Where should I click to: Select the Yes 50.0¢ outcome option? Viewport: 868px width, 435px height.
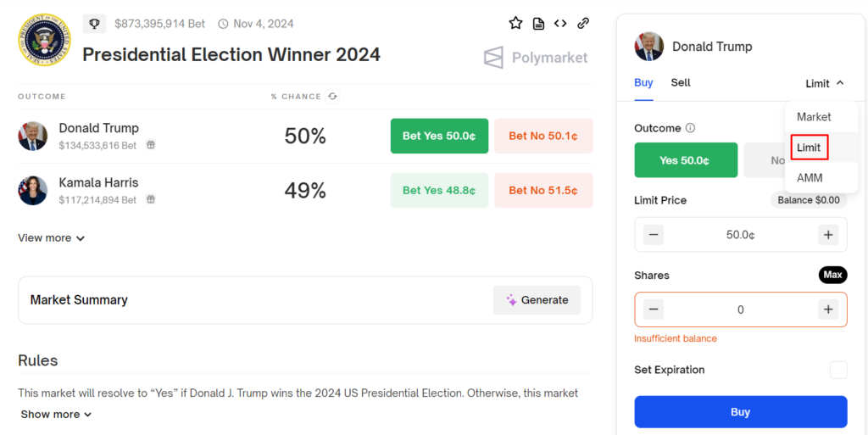point(685,160)
